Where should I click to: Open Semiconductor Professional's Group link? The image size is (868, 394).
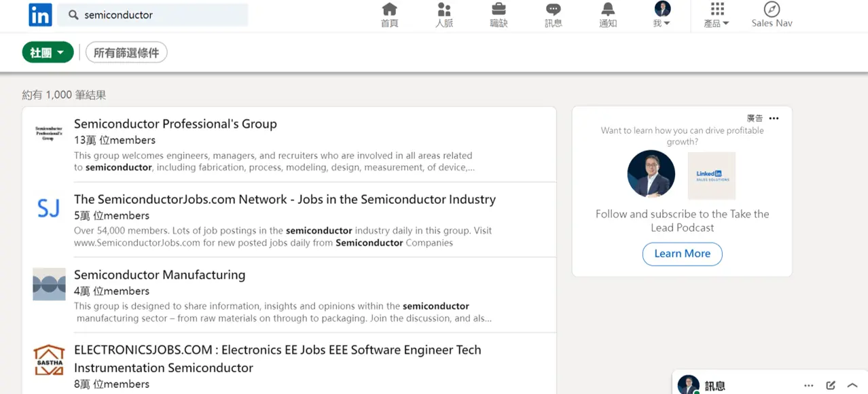tap(175, 124)
